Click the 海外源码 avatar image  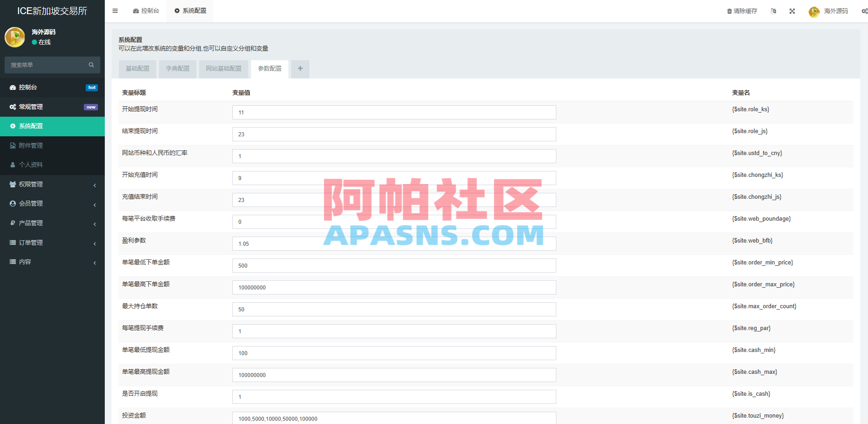click(814, 11)
